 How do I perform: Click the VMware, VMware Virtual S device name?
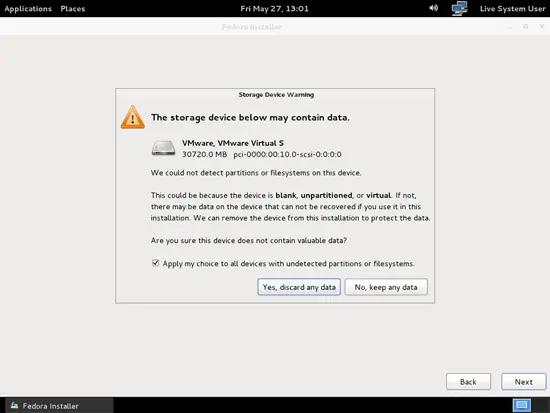(233, 143)
